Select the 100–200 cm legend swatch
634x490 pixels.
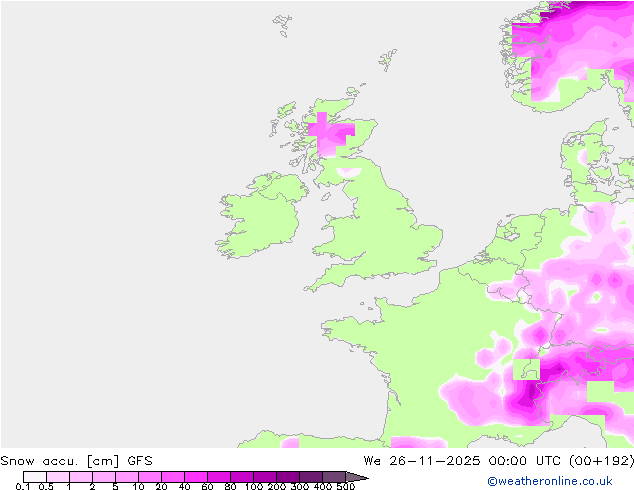click(x=265, y=477)
